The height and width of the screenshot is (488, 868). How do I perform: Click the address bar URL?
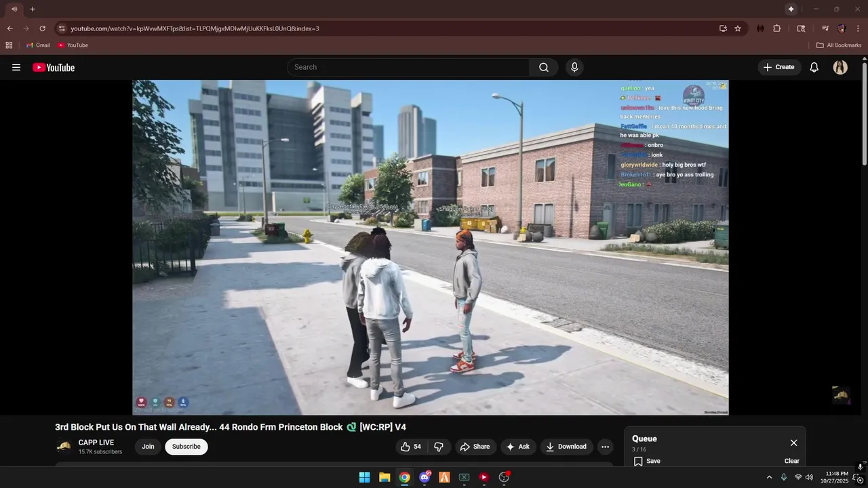tap(195, 28)
